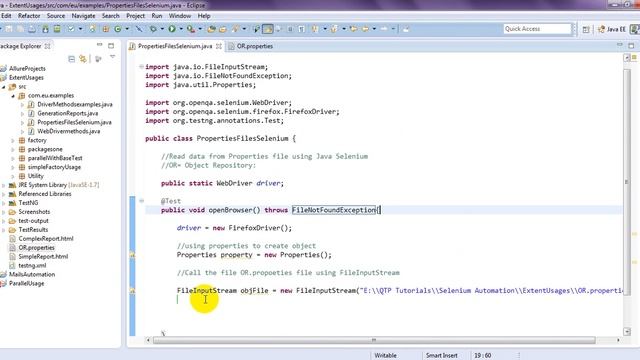Open the Search menu

tap(111, 16)
